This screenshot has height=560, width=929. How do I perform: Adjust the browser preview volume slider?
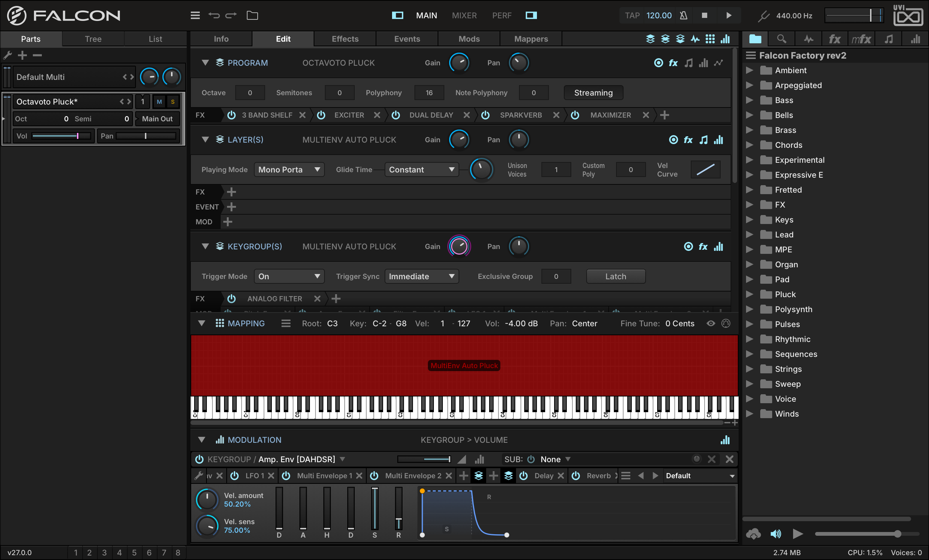coord(866,533)
